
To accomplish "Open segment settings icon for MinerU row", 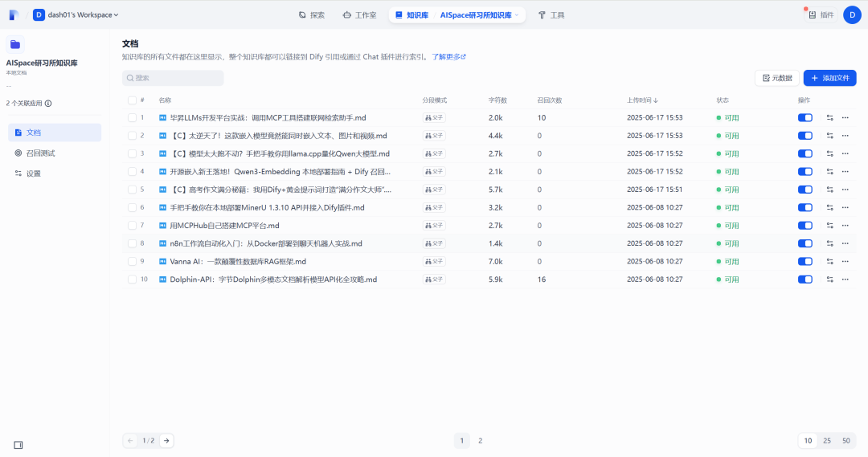I will click(x=829, y=207).
